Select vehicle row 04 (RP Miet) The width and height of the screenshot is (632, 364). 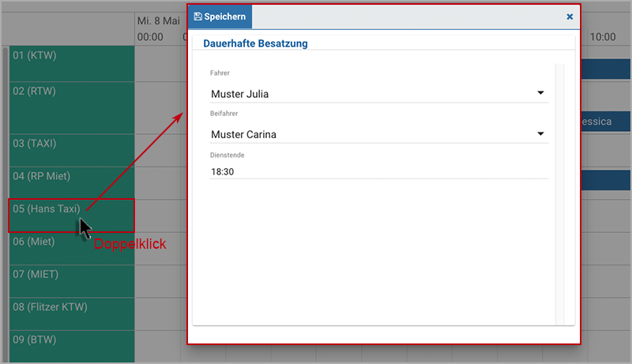tap(72, 183)
